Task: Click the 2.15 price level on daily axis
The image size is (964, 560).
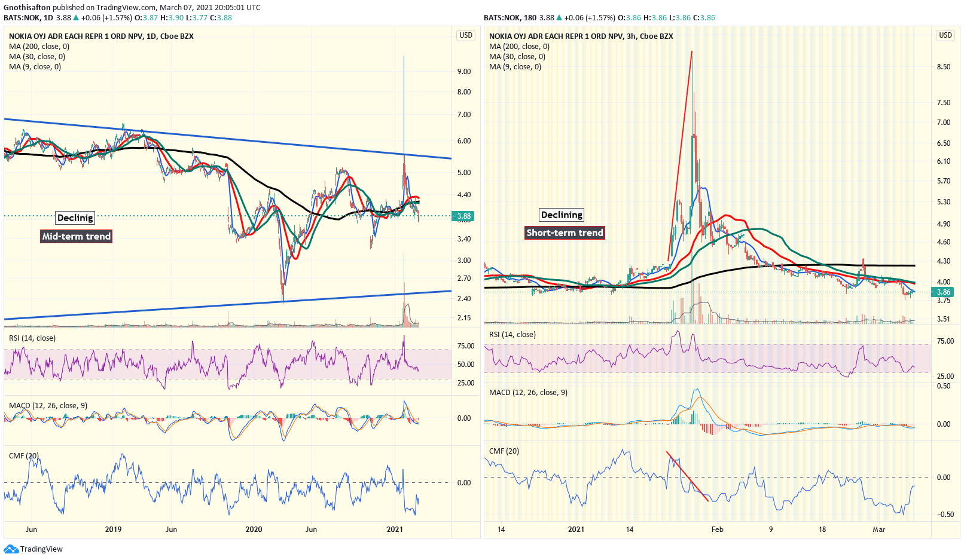Action: click(464, 318)
